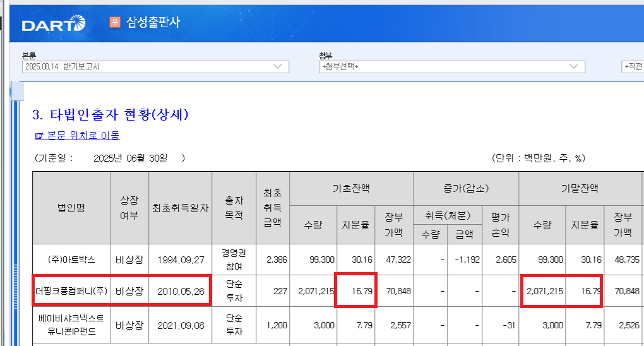Select the 2010.05.26 acquisition date cell

[x=181, y=291]
